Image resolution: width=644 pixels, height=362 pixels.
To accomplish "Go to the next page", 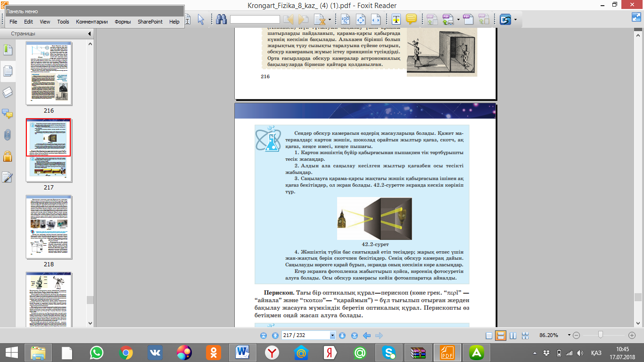I will pyautogui.click(x=343, y=336).
